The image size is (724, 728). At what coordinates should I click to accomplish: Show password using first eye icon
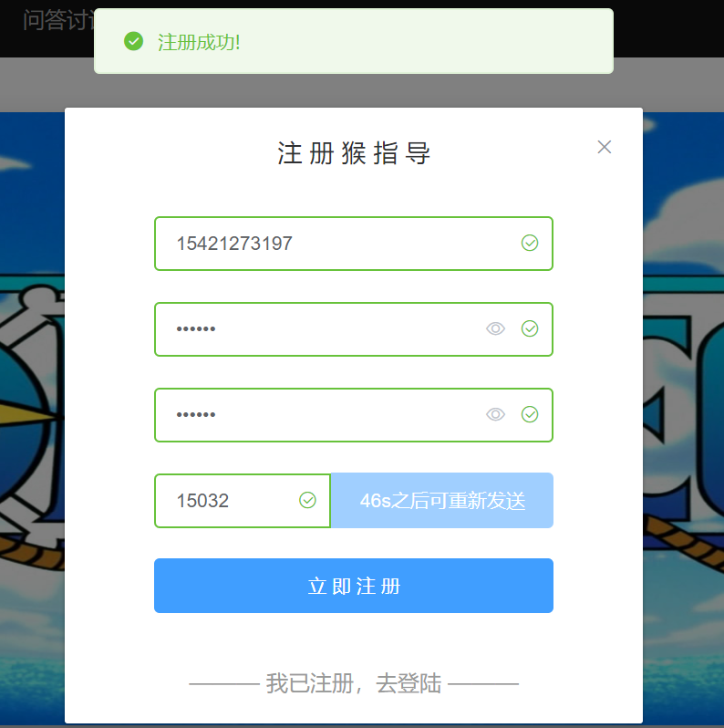(x=495, y=328)
